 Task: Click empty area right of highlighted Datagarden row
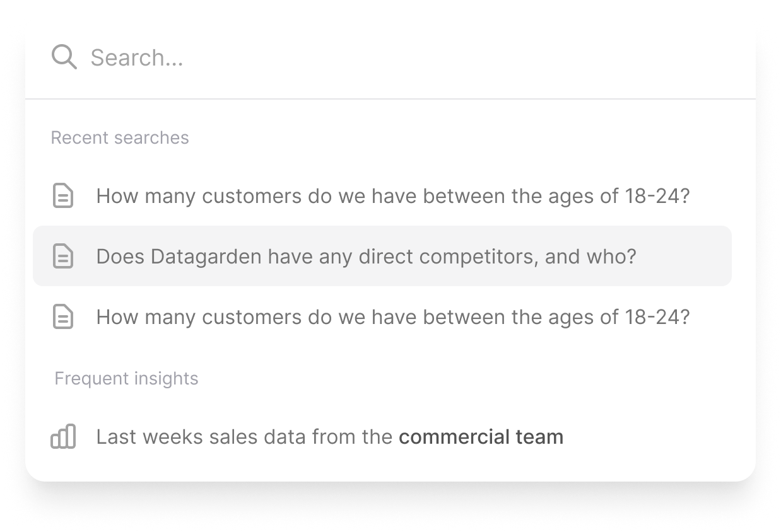684,256
